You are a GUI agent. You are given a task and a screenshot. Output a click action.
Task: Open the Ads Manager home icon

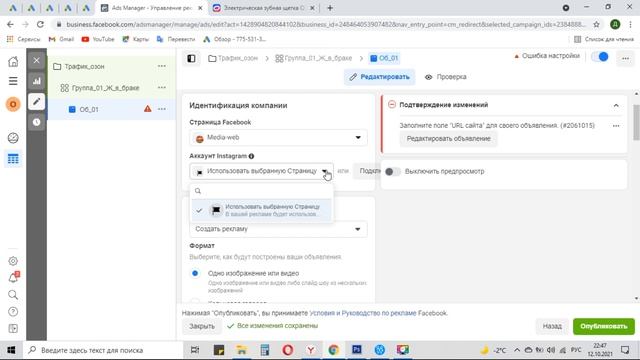point(13,62)
